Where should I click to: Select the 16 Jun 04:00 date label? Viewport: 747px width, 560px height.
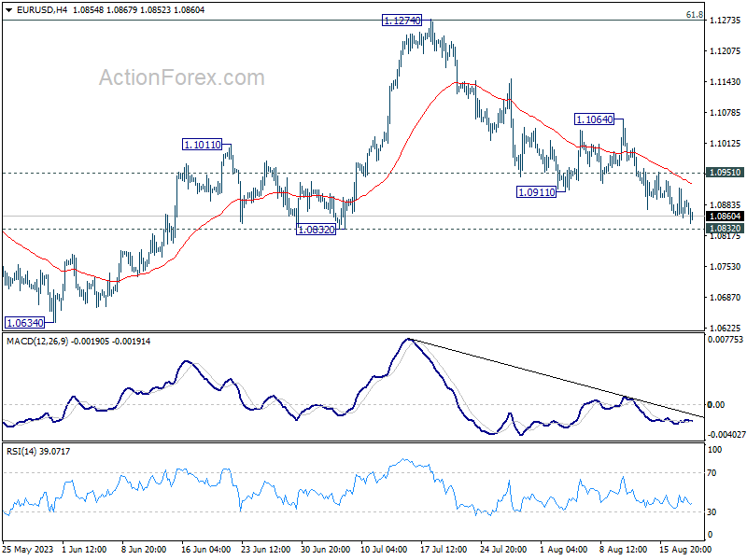205,550
